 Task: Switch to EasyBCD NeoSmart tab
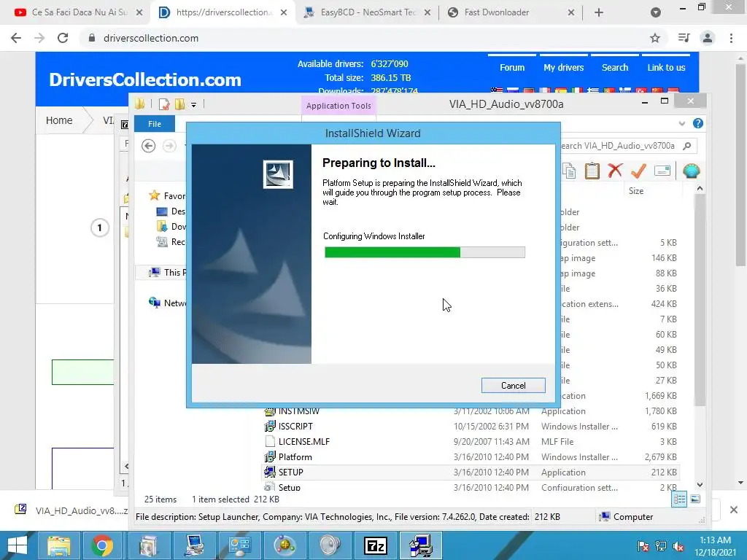click(367, 12)
